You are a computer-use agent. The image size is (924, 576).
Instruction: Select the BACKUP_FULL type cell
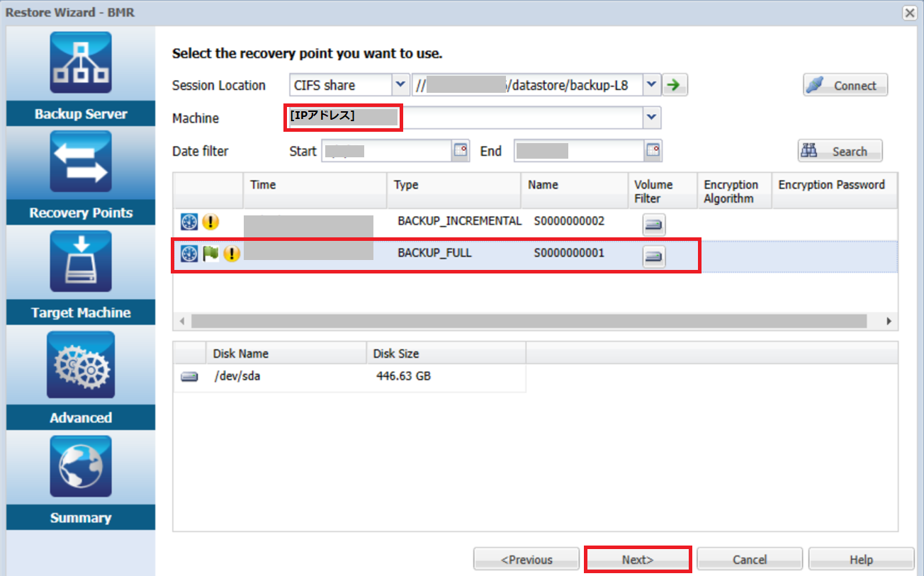pos(434,252)
